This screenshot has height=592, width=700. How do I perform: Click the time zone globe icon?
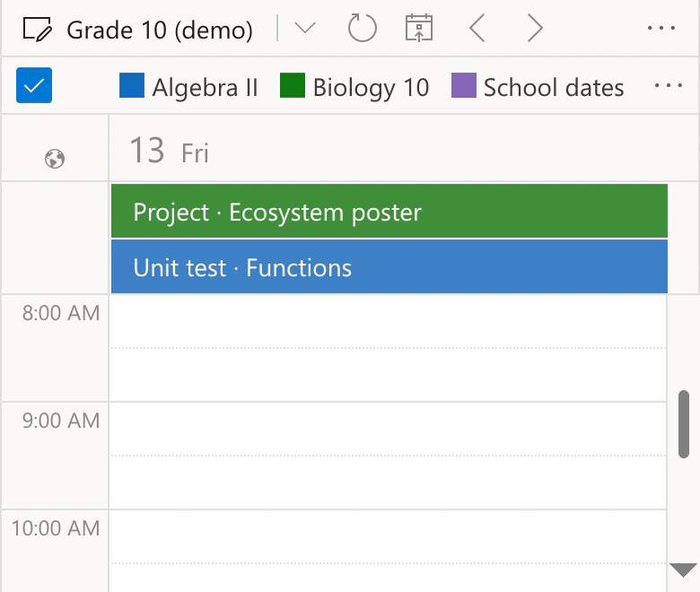pos(55,159)
